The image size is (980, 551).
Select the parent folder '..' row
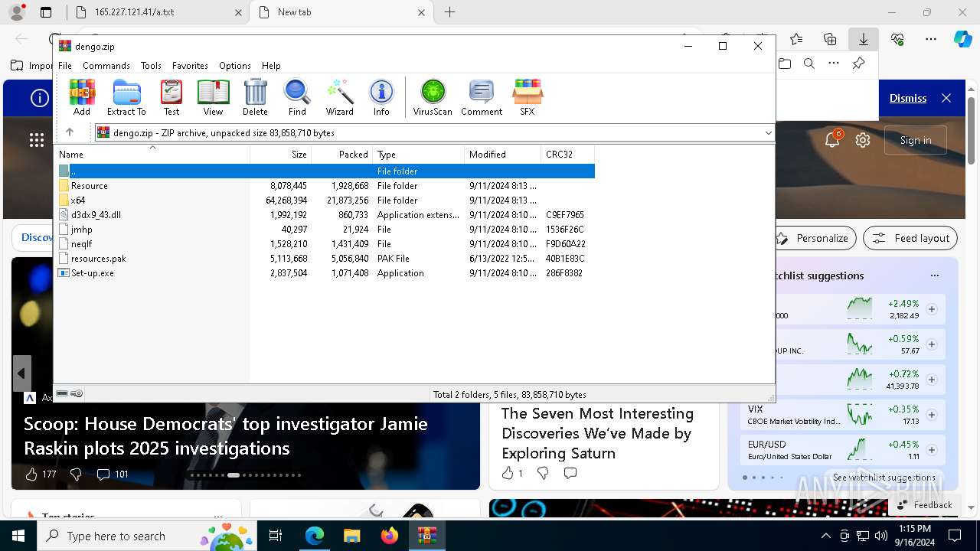tap(325, 171)
